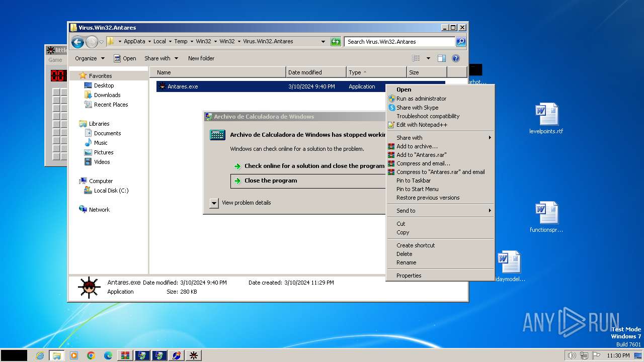Open the view options dropdown arrow
644x362 pixels.
coord(428,58)
